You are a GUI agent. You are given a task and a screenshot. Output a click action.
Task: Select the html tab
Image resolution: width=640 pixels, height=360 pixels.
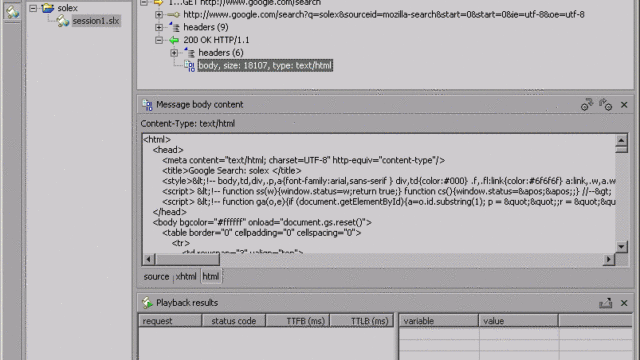click(x=211, y=277)
